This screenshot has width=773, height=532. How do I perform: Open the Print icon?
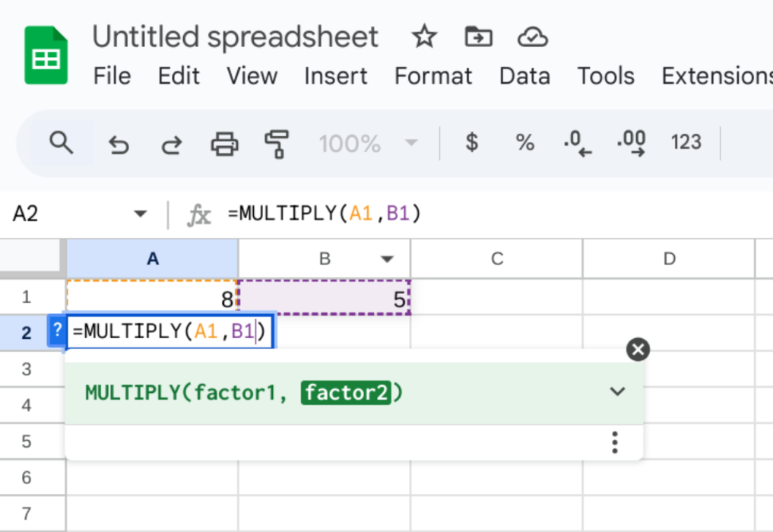224,143
